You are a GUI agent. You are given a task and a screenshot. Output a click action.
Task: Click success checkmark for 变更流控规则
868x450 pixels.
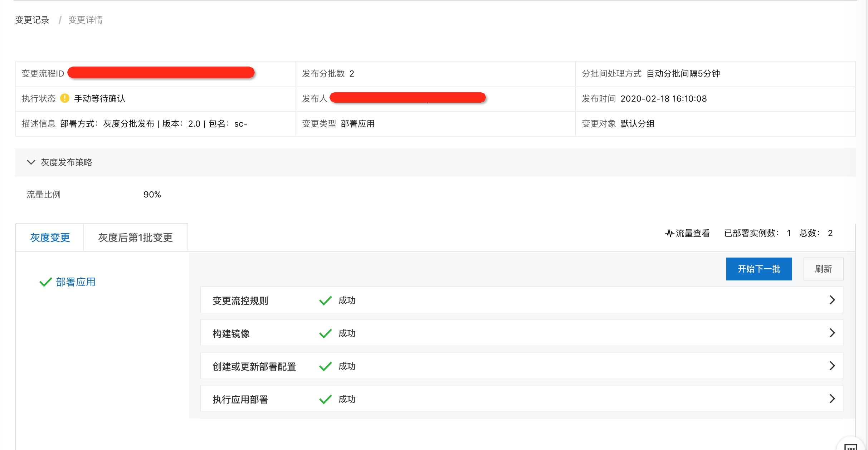(325, 300)
